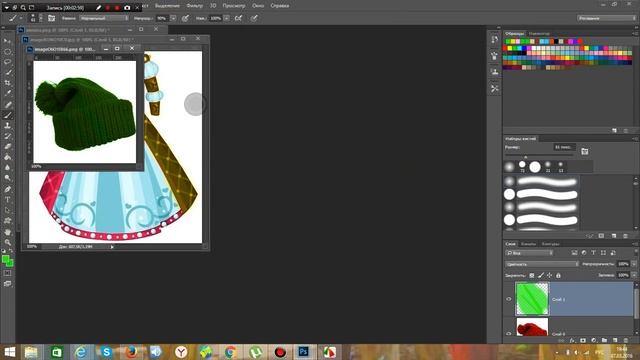
Task: Select the Blur drop tool
Action: (7, 167)
